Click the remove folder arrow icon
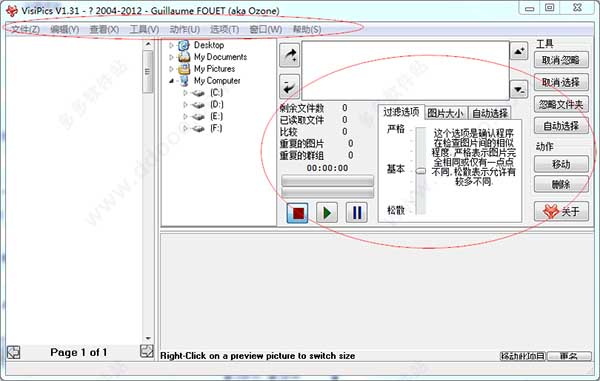 pyautogui.click(x=289, y=86)
